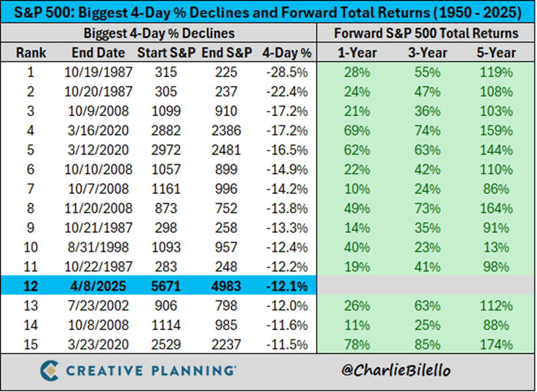537x392 pixels.
Task: Click the Rank column header
Action: pos(31,53)
